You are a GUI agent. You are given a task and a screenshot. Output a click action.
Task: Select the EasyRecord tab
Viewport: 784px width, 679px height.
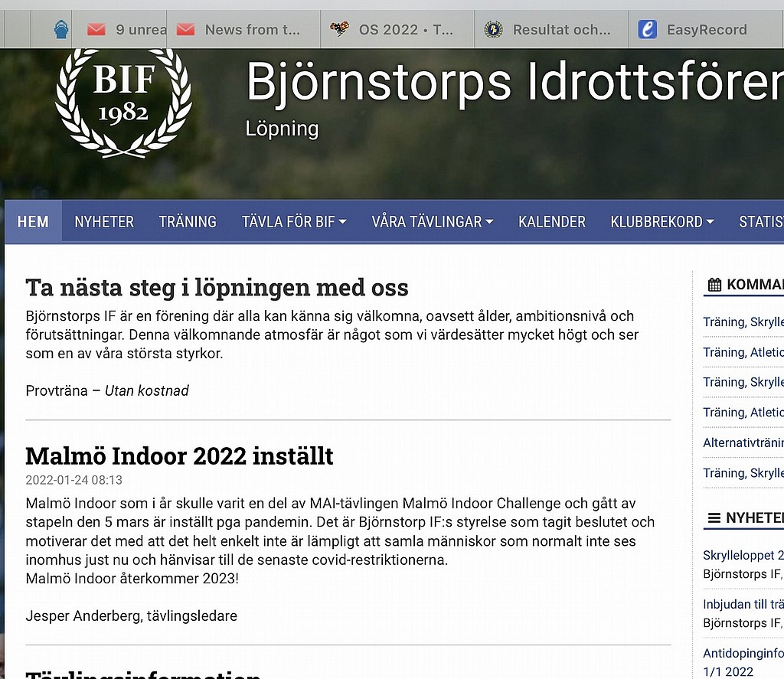706,30
